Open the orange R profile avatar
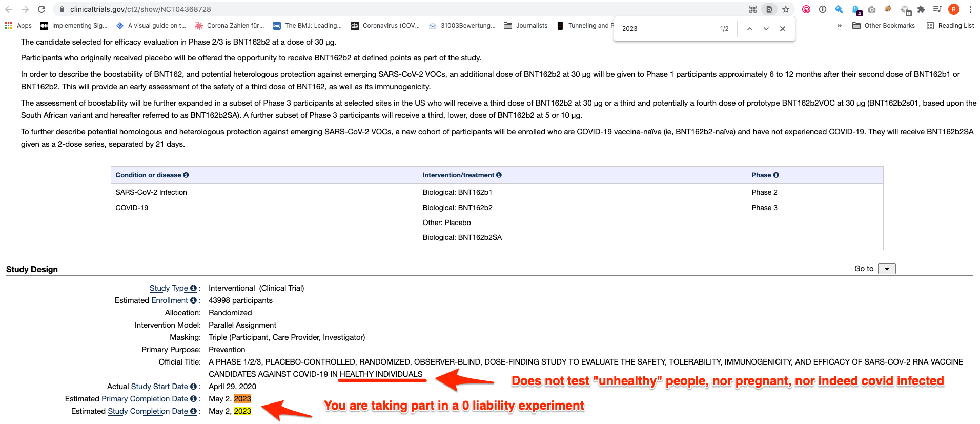Image resolution: width=980 pixels, height=424 pixels. point(954,9)
